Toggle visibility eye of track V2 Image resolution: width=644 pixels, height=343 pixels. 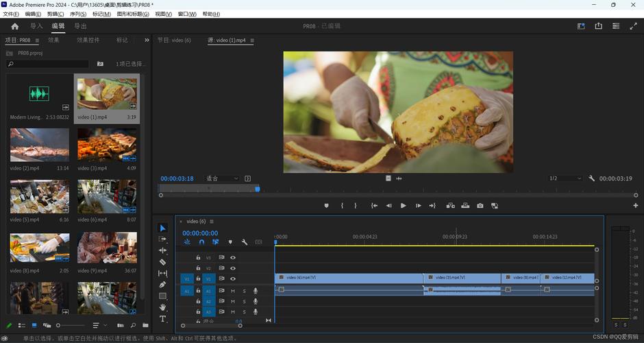(233, 268)
